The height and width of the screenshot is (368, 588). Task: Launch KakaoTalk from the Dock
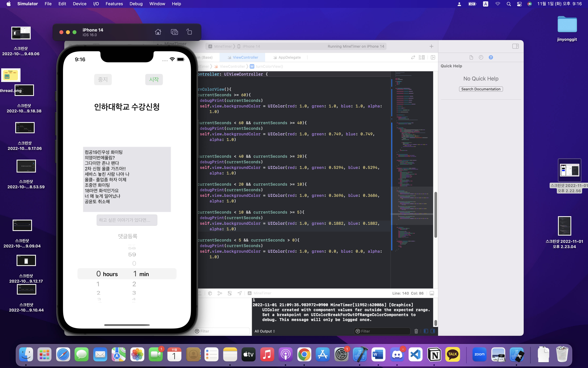[453, 355]
